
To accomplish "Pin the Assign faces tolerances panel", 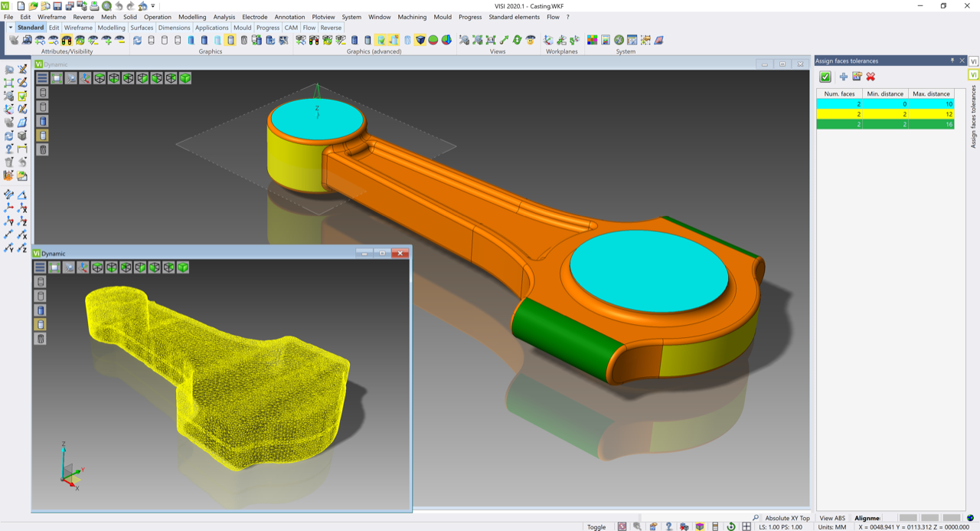I will coord(952,61).
